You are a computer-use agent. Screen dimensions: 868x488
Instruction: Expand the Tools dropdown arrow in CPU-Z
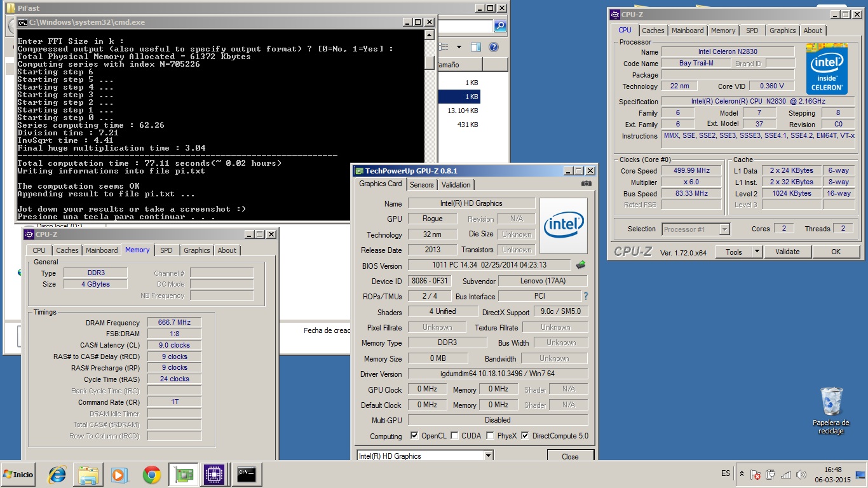click(x=756, y=252)
